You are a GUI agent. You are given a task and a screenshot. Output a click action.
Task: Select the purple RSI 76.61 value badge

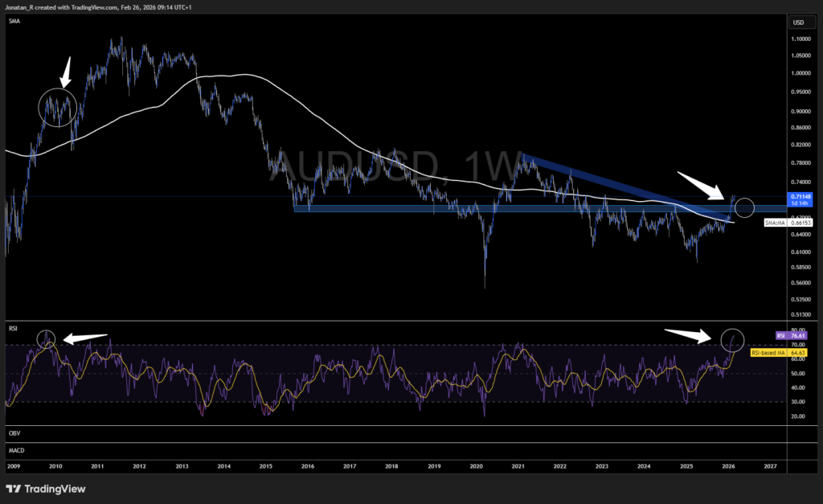point(791,334)
